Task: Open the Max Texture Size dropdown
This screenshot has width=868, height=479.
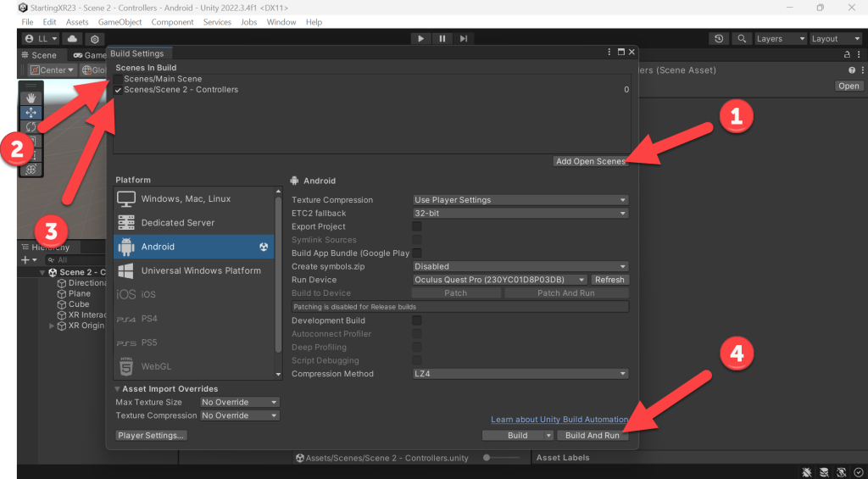Action: tap(240, 402)
